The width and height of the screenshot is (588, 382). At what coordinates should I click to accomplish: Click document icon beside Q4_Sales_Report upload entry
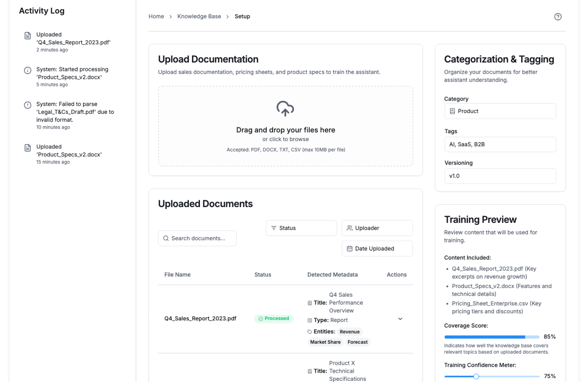tap(28, 36)
